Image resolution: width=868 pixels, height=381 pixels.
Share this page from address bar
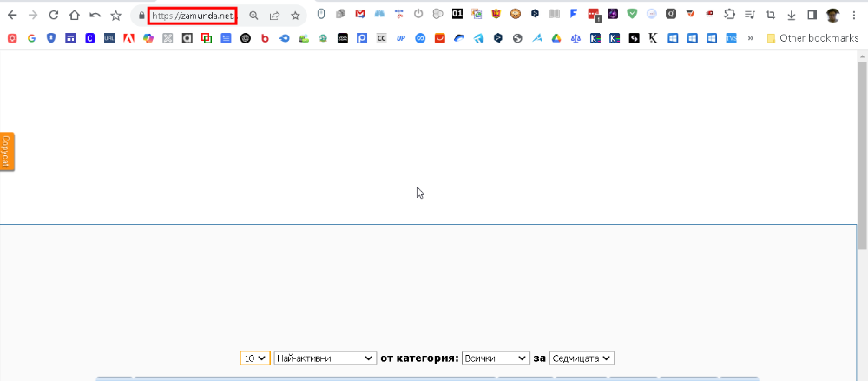(274, 16)
